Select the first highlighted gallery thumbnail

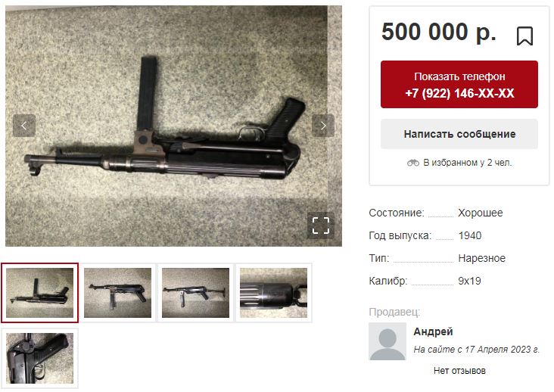pyautogui.click(x=39, y=293)
